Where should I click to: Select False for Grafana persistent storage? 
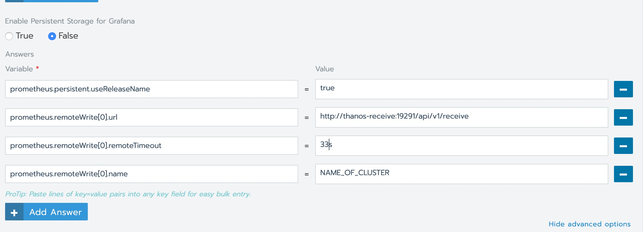pyautogui.click(x=52, y=36)
